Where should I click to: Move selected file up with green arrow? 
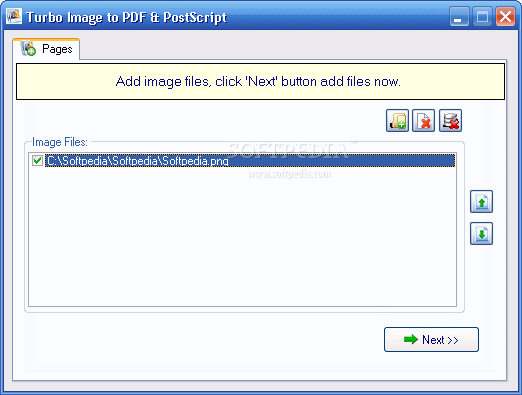[x=481, y=201]
